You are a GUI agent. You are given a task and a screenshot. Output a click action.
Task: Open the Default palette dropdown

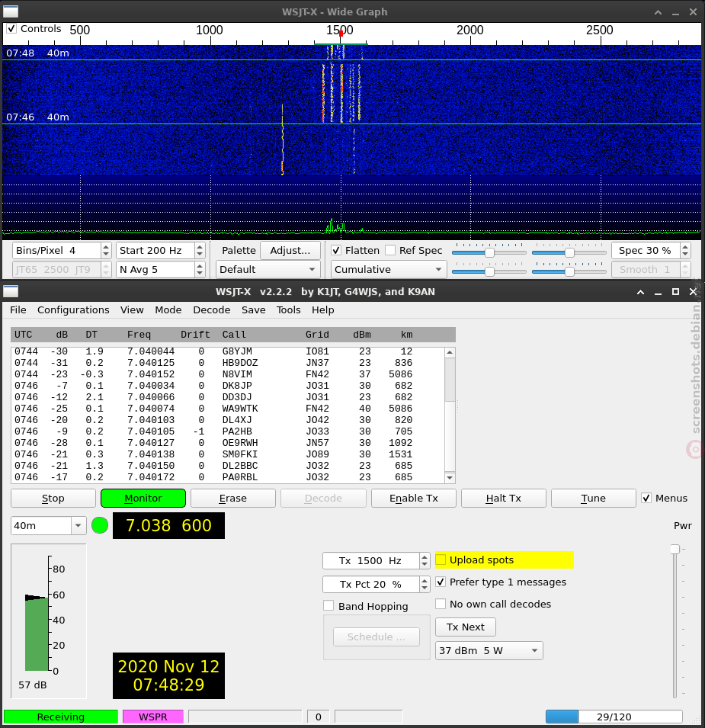click(x=268, y=270)
